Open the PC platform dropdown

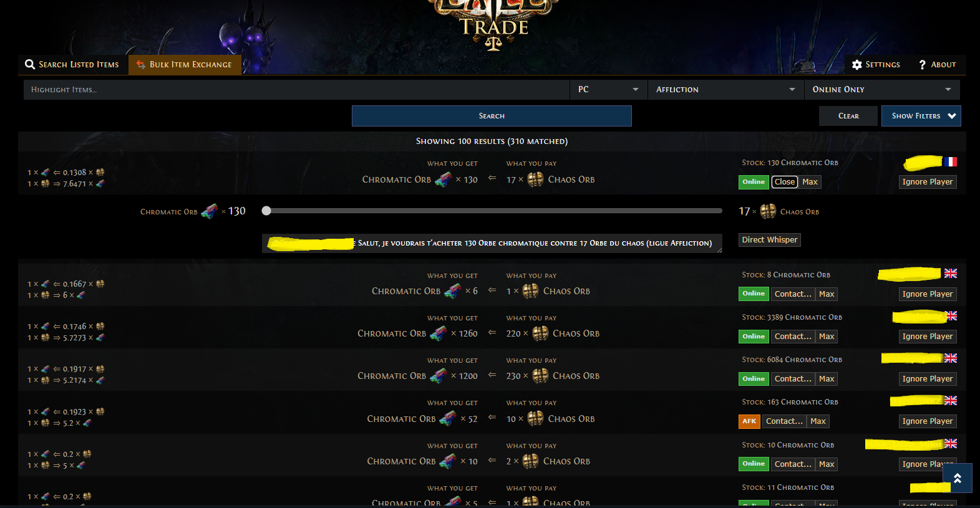click(609, 90)
